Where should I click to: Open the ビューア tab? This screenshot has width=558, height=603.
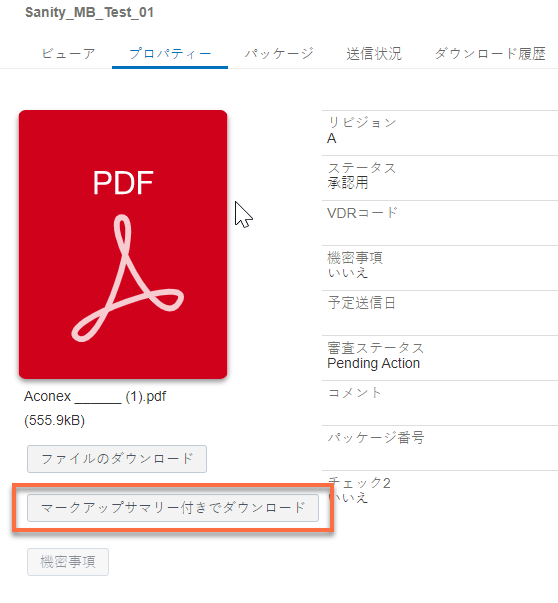pos(68,53)
